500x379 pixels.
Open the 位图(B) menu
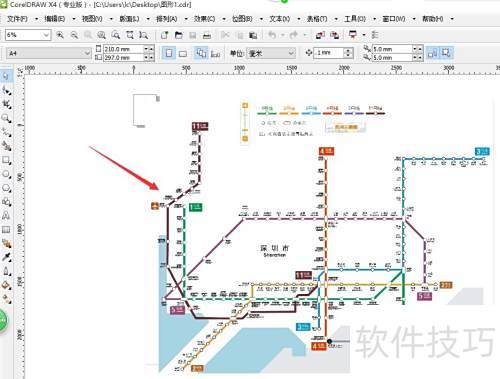242,19
